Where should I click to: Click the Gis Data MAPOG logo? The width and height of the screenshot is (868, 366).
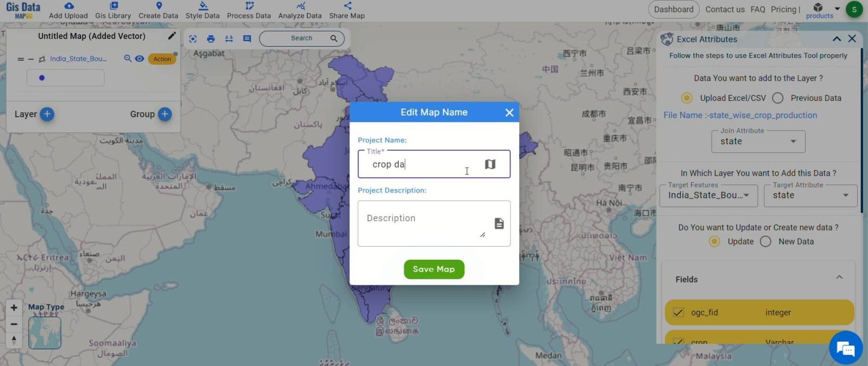tap(23, 10)
